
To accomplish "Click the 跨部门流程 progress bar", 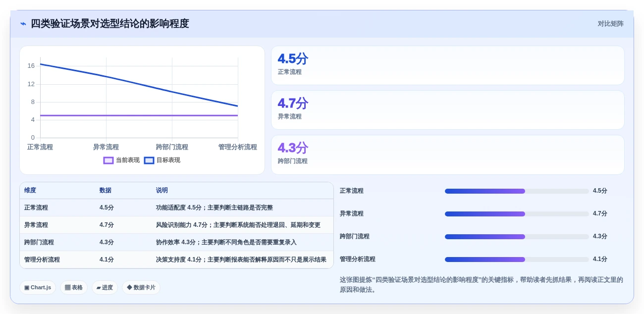I will pyautogui.click(x=517, y=237).
